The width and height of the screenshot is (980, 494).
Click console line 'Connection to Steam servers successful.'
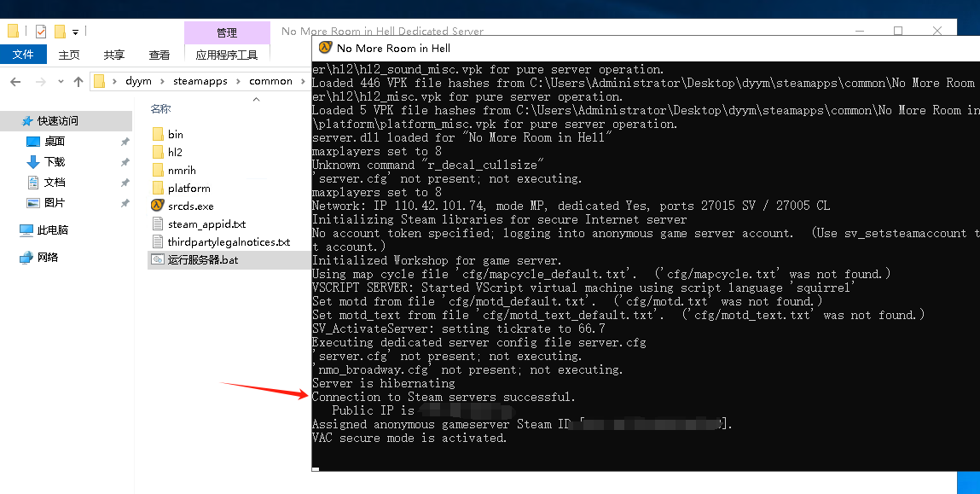[444, 397]
